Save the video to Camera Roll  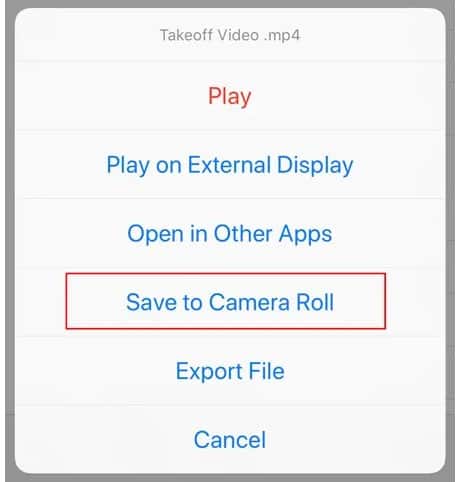tap(230, 302)
